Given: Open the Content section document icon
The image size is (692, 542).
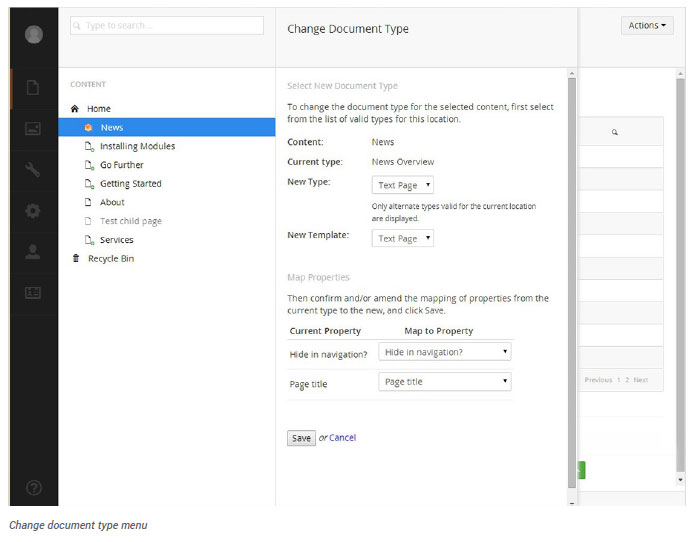Looking at the screenshot, I should click(x=33, y=87).
